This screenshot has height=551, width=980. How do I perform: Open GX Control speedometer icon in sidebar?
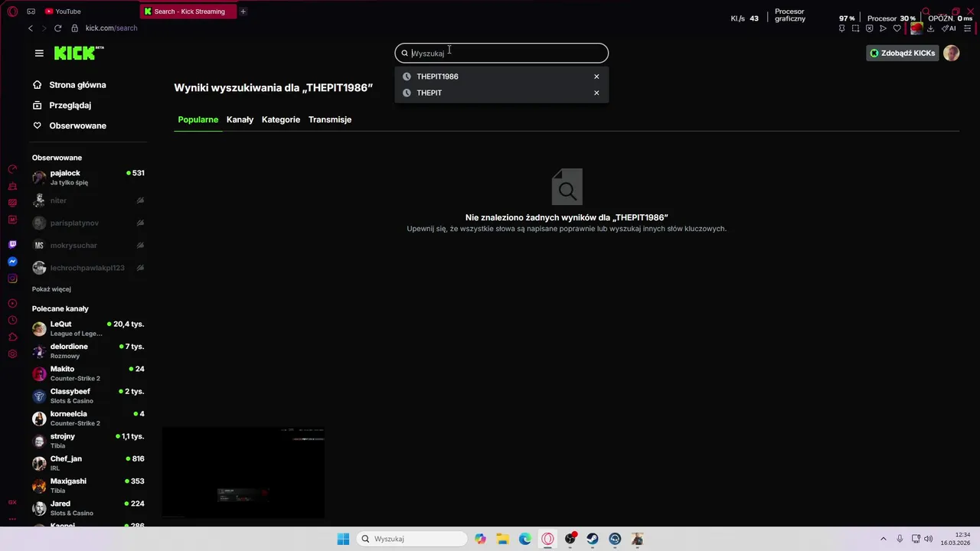12,169
